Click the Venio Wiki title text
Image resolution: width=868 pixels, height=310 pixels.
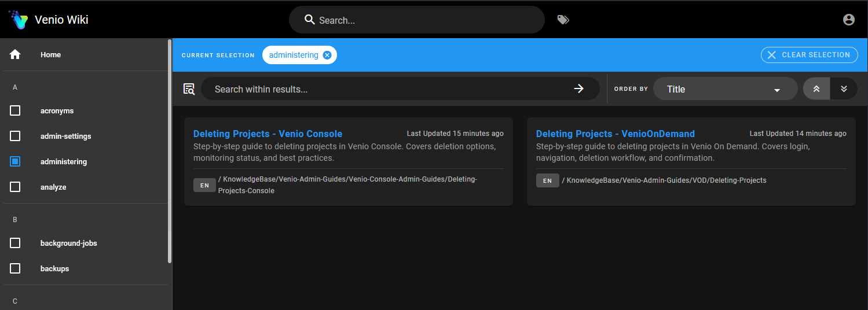pyautogui.click(x=61, y=20)
